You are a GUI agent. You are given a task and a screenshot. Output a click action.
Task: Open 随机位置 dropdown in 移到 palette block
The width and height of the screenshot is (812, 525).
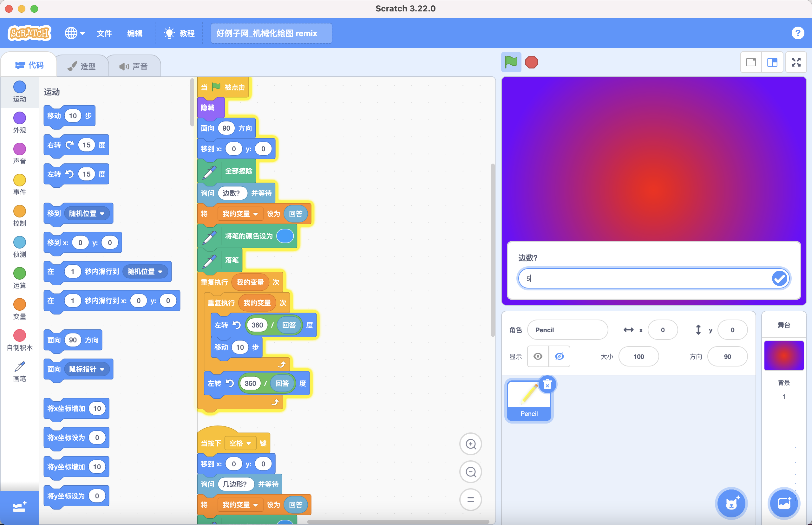87,213
